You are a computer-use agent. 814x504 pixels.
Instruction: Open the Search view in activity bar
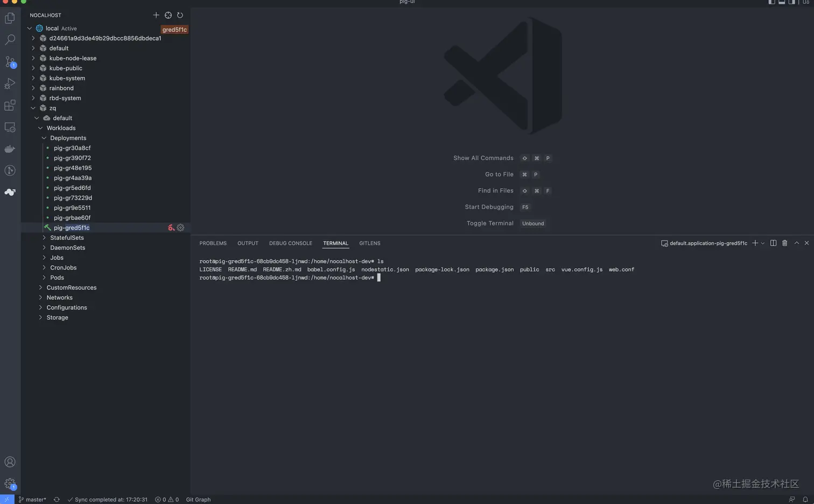coord(10,40)
